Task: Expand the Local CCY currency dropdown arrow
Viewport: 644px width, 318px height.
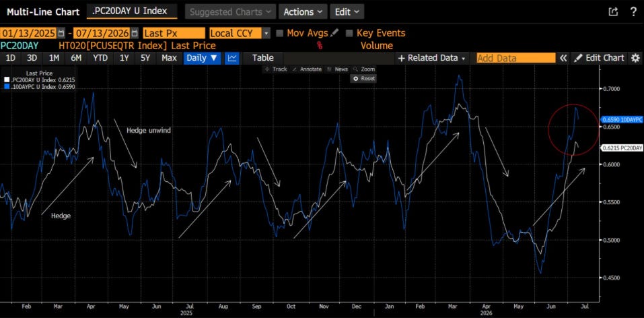Action: 266,33
